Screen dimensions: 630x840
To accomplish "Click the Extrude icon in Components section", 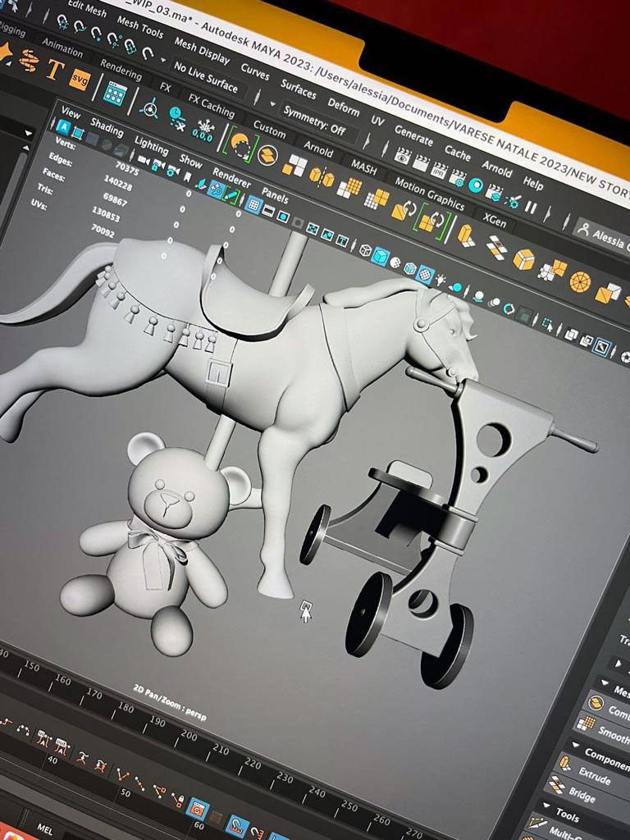I will tap(566, 764).
